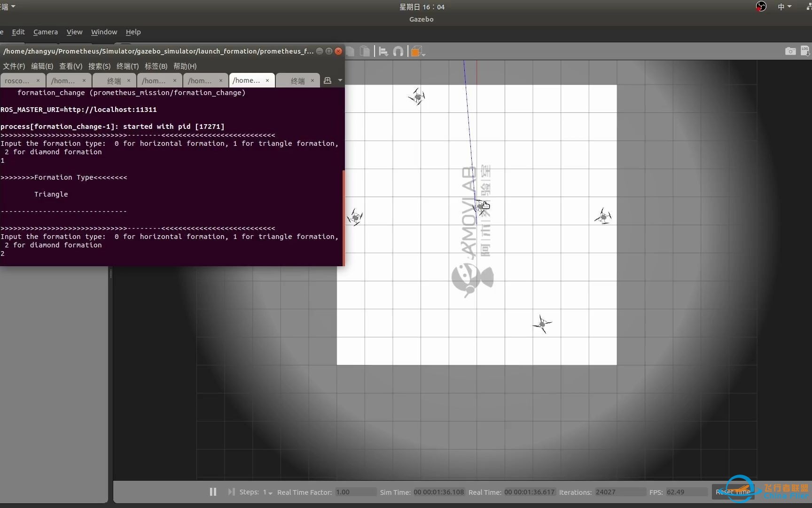The width and height of the screenshot is (812, 508).
Task: Pause the Gazebo simulation
Action: click(x=213, y=492)
